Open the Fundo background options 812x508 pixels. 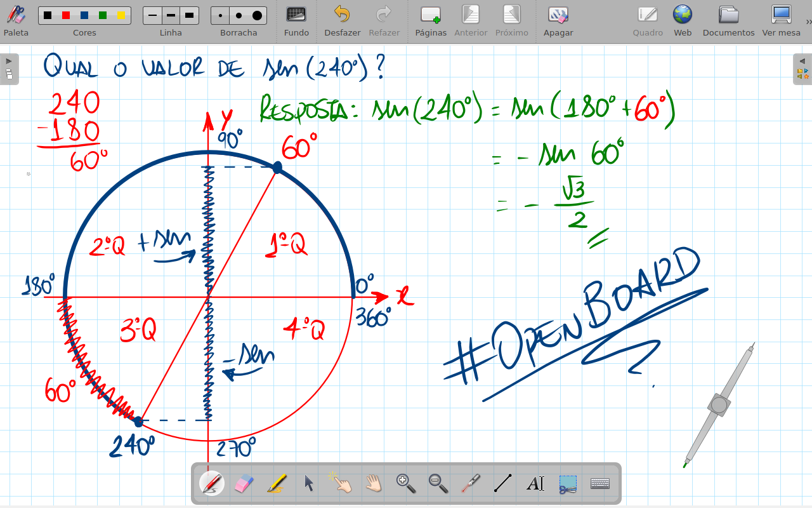point(296,21)
